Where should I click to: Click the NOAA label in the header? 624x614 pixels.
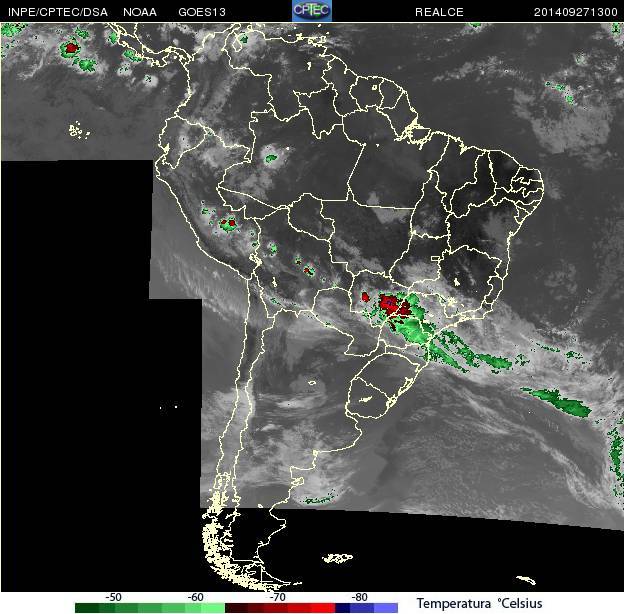tap(140, 12)
